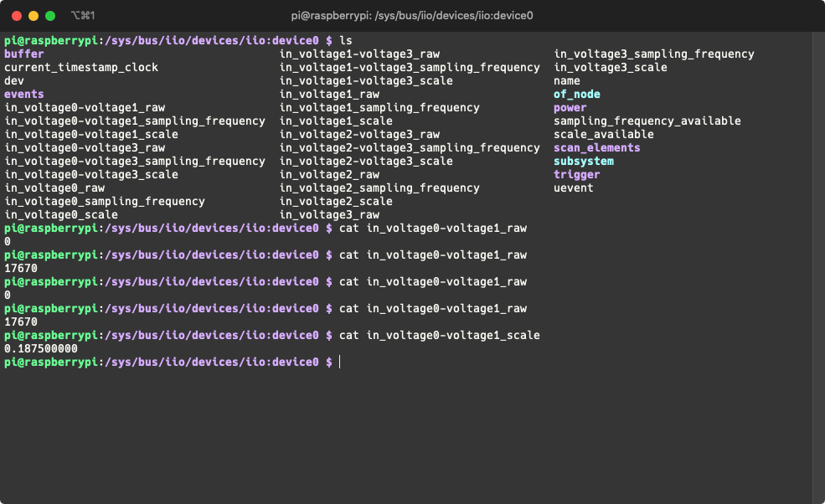This screenshot has width=825, height=504.
Task: Click the current_timestamp_clock file name
Action: pyautogui.click(x=81, y=67)
